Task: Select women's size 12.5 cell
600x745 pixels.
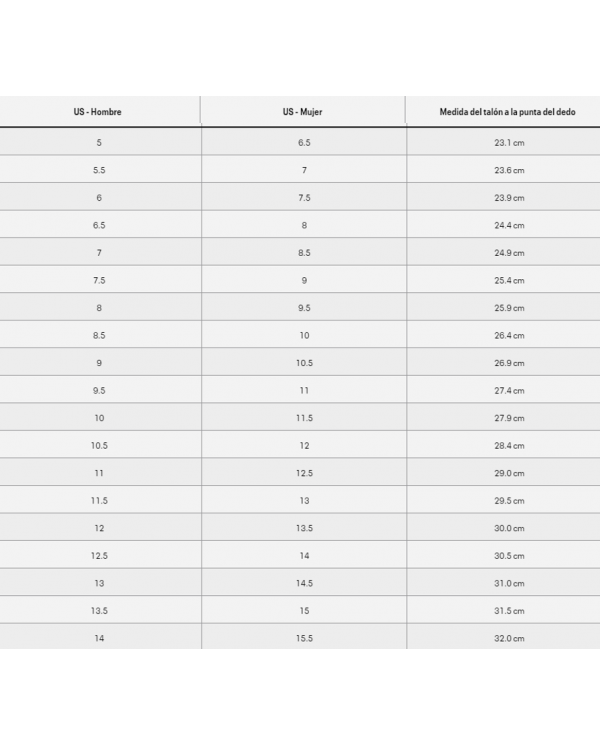Action: 304,472
